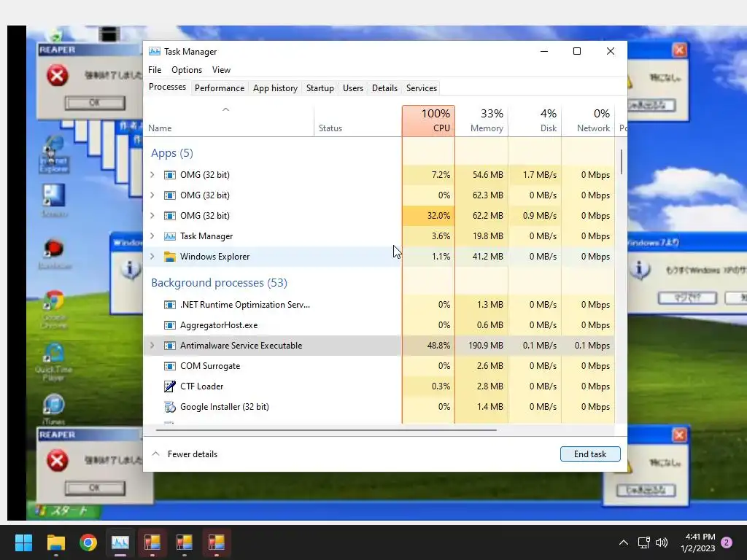This screenshot has height=560, width=747.
Task: Click the network icon in system tray
Action: click(x=643, y=542)
